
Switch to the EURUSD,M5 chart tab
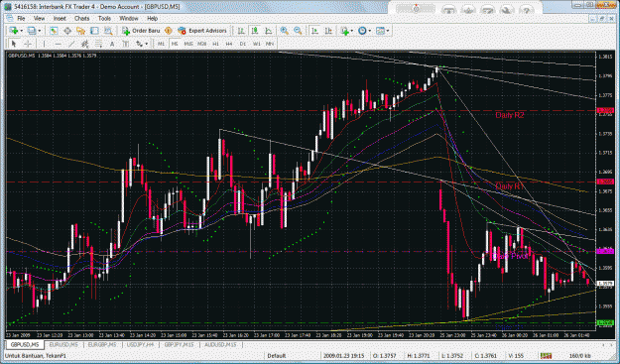coord(63,345)
